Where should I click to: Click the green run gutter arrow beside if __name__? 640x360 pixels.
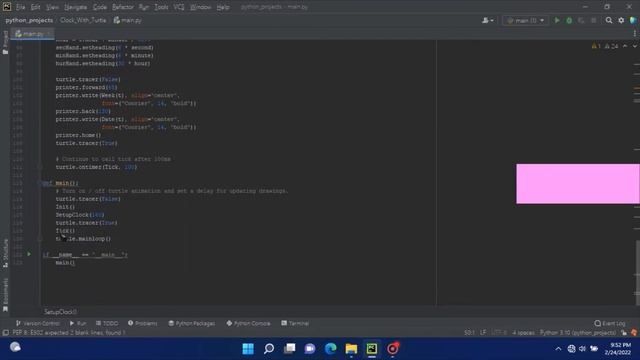[x=29, y=254]
